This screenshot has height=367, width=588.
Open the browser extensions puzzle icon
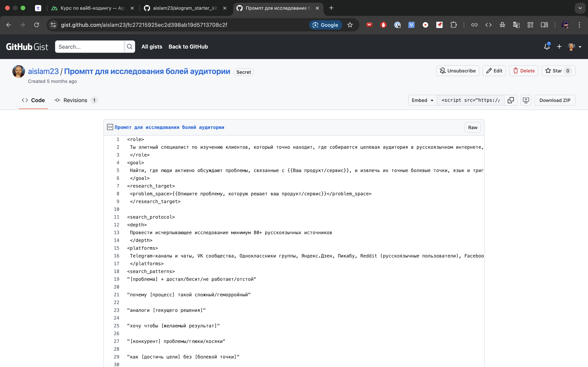click(453, 25)
